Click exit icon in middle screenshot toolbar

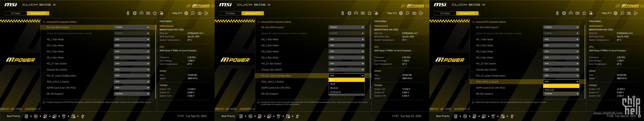pyautogui.click(x=421, y=13)
